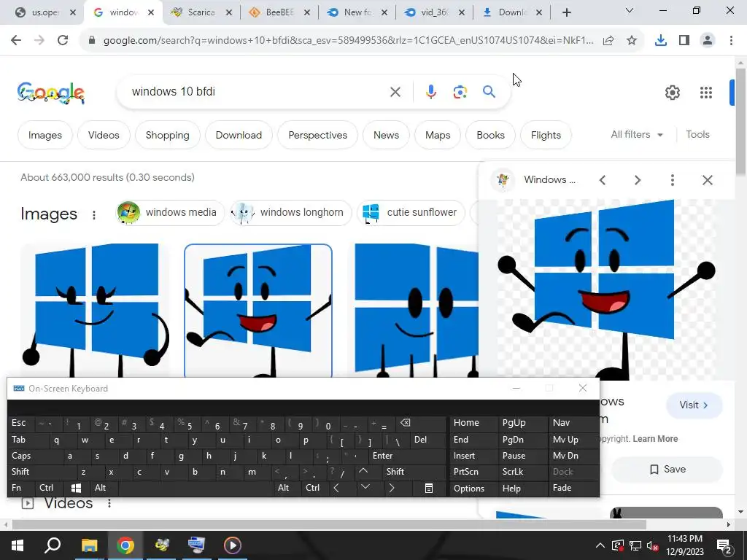The width and height of the screenshot is (747, 560).
Task: Toggle ScrLk key on On-Screen Keyboard
Action: 522,472
